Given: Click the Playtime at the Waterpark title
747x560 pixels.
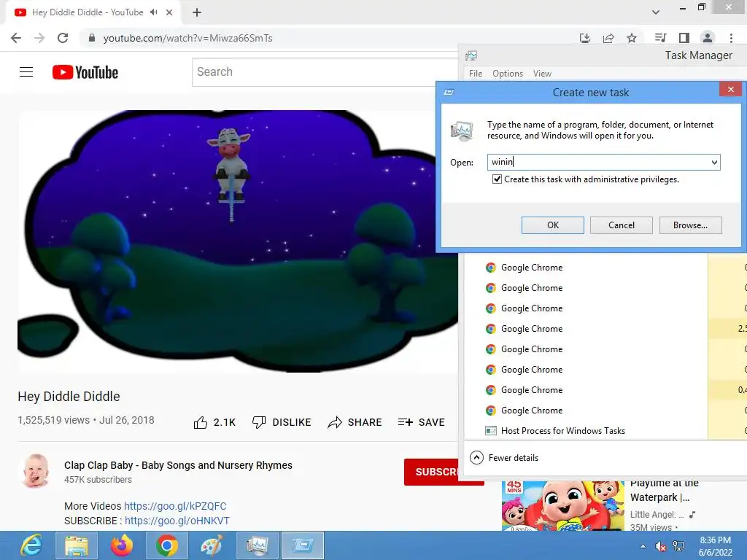Looking at the screenshot, I should tap(664, 490).
